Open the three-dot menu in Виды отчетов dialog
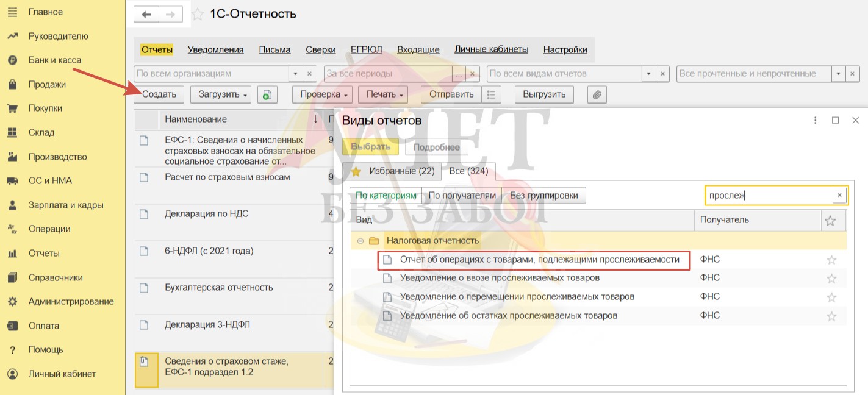 815,121
